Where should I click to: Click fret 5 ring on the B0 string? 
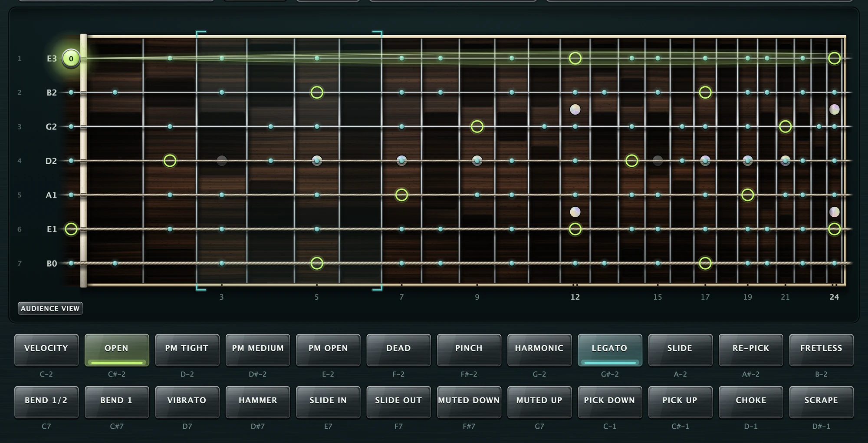point(317,263)
